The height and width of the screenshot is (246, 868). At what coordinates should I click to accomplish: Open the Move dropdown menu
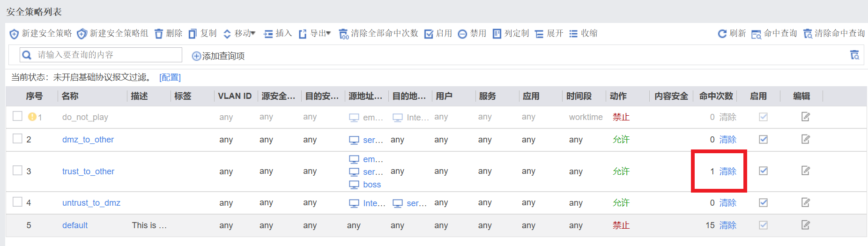(x=239, y=34)
